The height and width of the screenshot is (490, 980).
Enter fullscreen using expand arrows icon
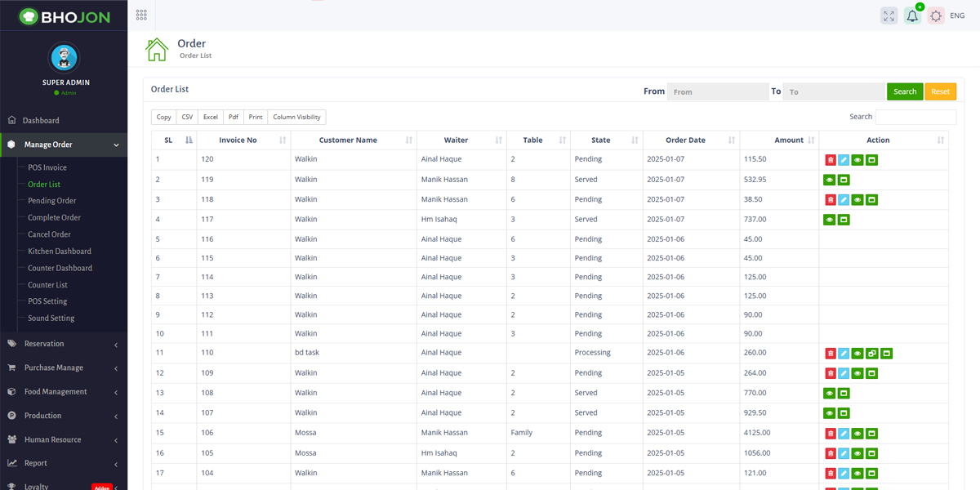(x=889, y=15)
